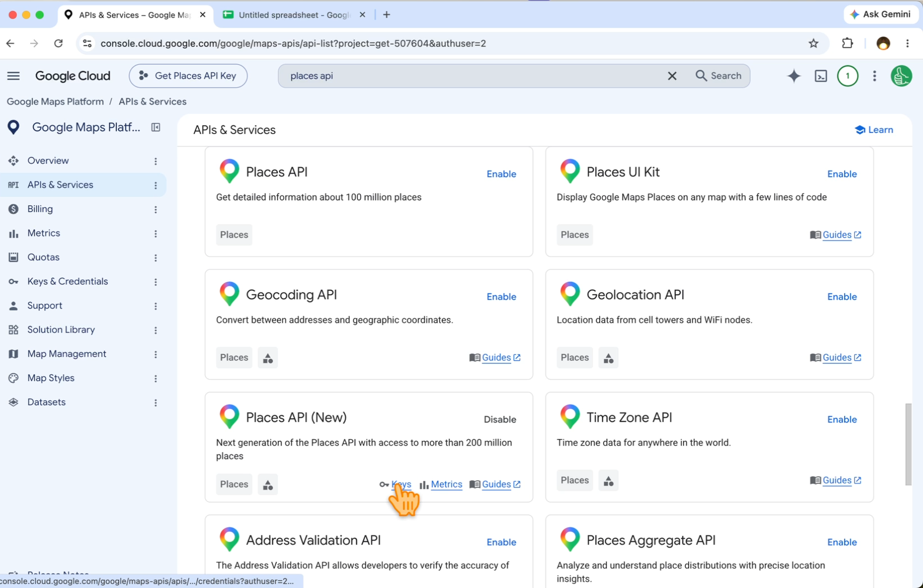Click Google Maps Platform breadcrumb
This screenshot has width=923, height=588.
click(55, 102)
